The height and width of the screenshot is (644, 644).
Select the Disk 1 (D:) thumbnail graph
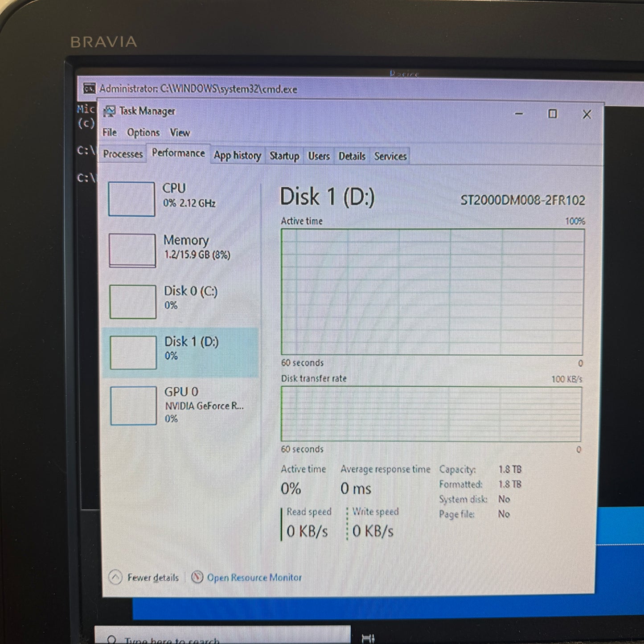[x=133, y=353]
